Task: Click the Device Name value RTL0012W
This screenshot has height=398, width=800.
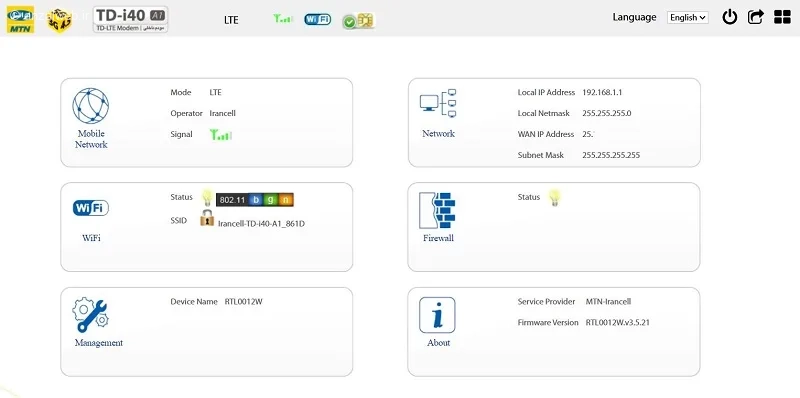Action: (x=243, y=302)
